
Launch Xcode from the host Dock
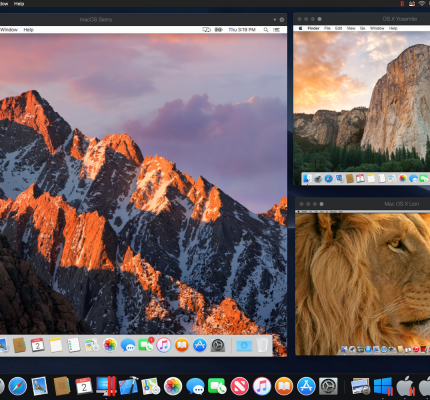click(128, 386)
